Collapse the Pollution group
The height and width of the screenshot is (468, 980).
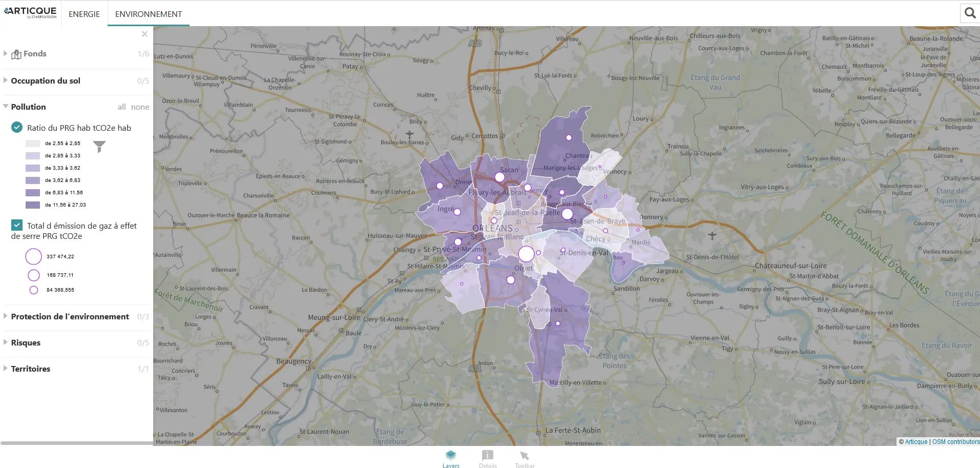(6, 107)
